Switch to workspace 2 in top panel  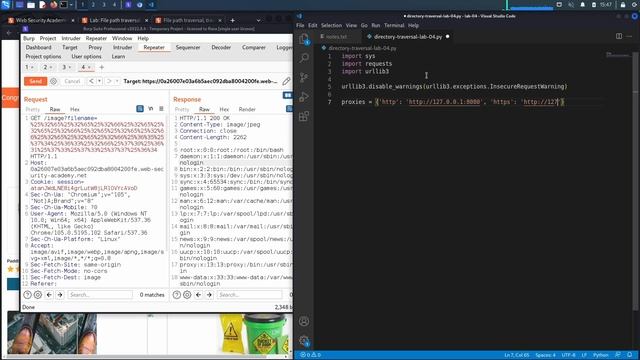(x=93, y=5)
